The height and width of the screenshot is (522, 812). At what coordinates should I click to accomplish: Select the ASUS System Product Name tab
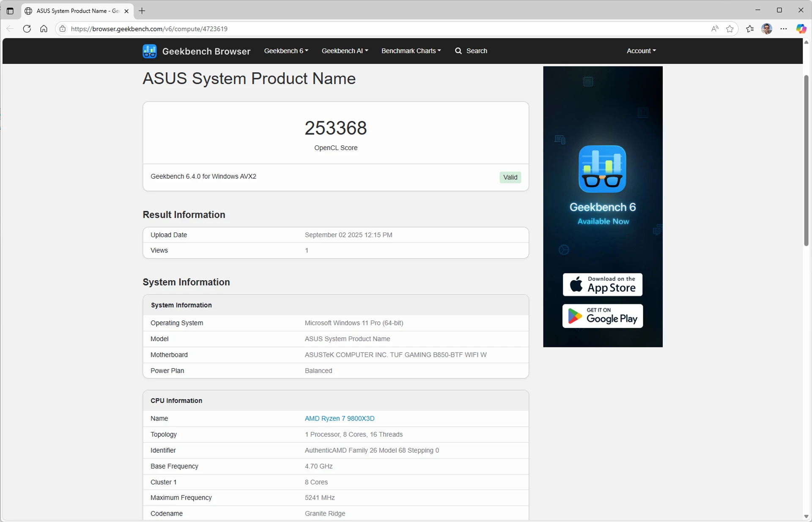(77, 11)
